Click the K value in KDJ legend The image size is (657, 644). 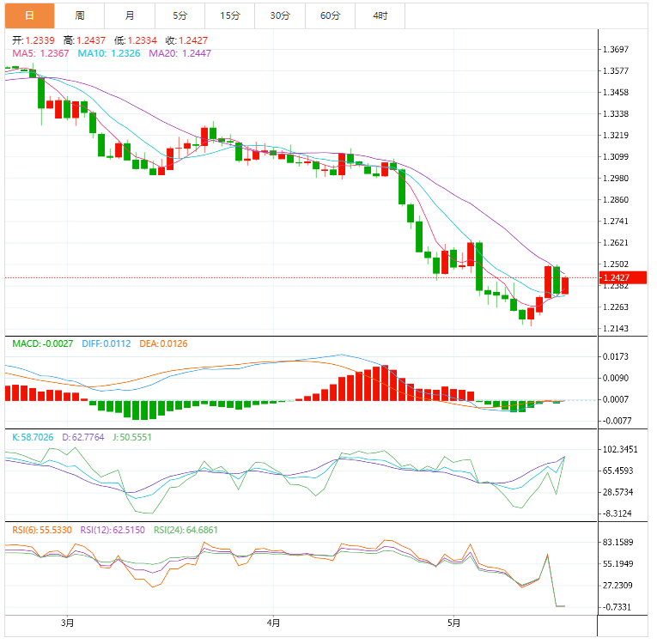point(33,437)
